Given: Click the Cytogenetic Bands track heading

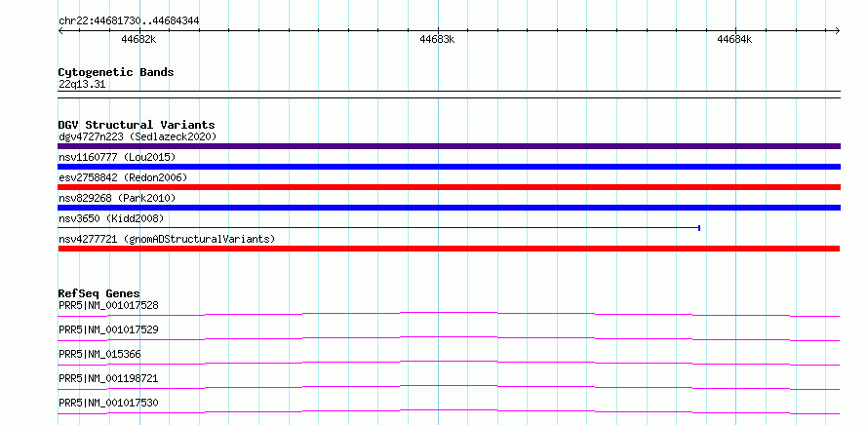Looking at the screenshot, I should [116, 72].
